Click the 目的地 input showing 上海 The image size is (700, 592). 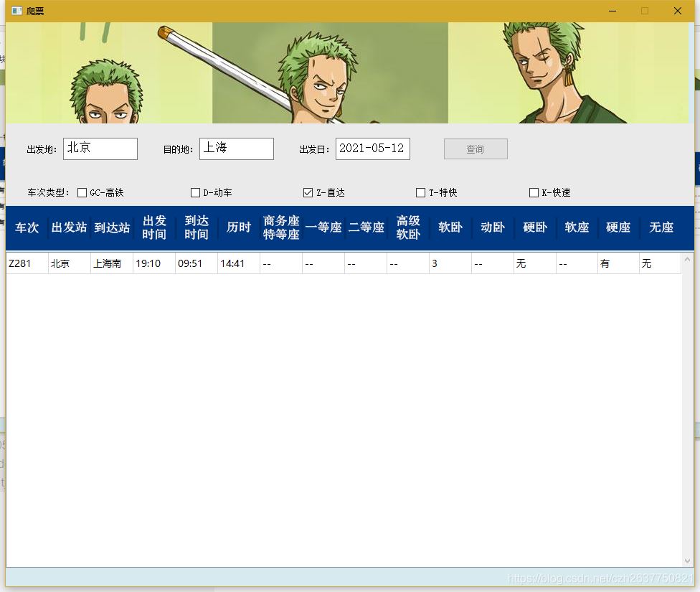[237, 149]
